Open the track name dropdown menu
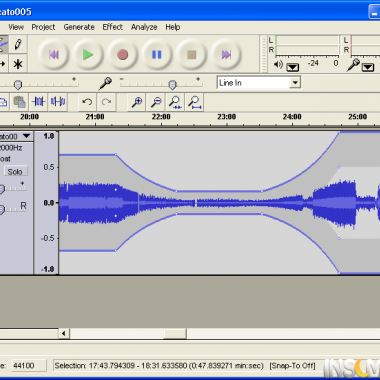This screenshot has height=380, width=380. point(26,136)
